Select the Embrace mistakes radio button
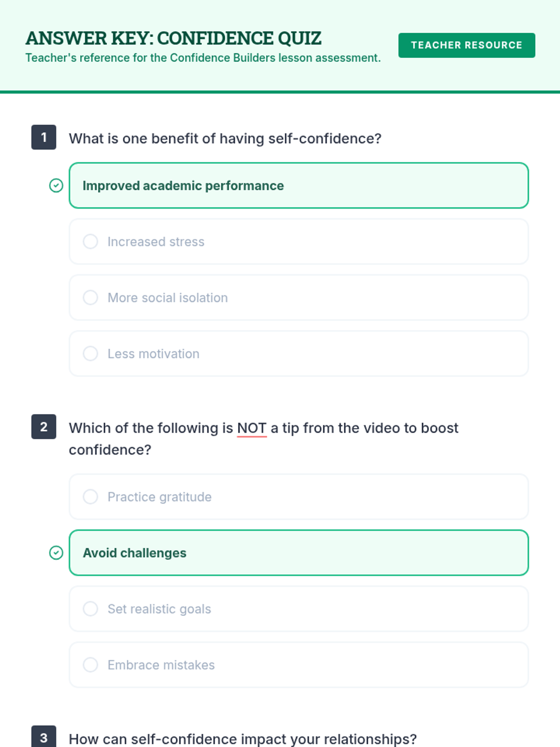 [x=91, y=665]
